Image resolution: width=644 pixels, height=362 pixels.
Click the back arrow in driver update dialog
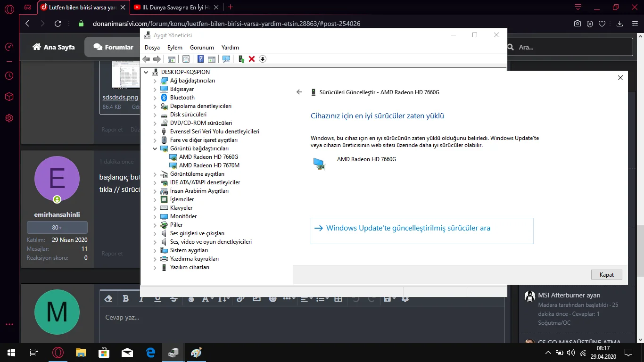[x=299, y=92]
